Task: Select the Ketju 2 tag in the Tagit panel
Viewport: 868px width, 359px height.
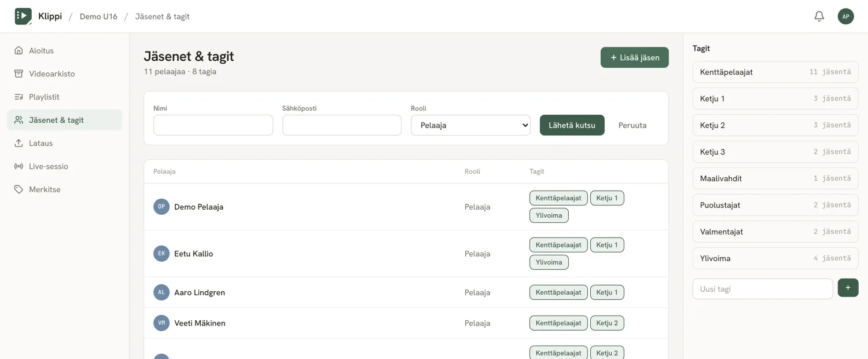Action: click(x=775, y=125)
